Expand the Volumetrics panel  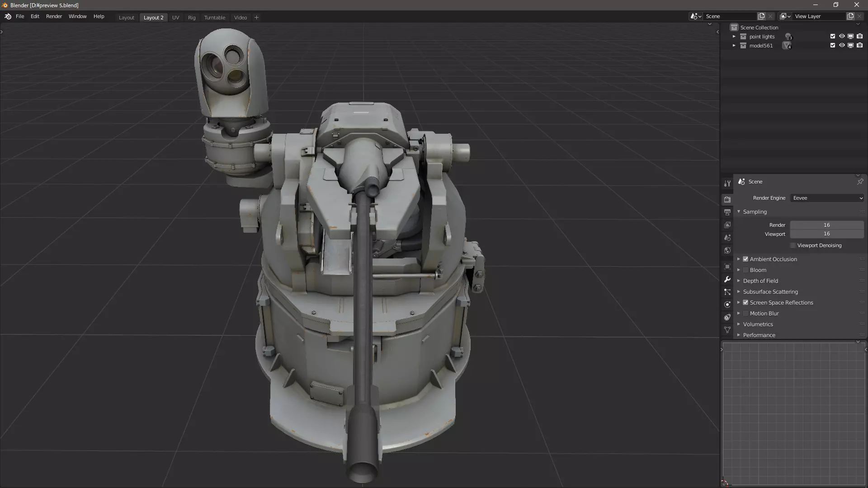click(739, 324)
